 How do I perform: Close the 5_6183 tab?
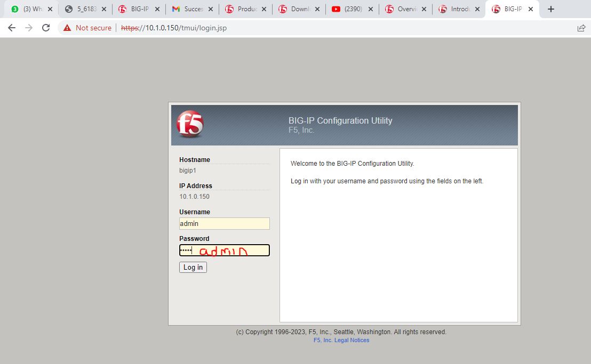(103, 9)
